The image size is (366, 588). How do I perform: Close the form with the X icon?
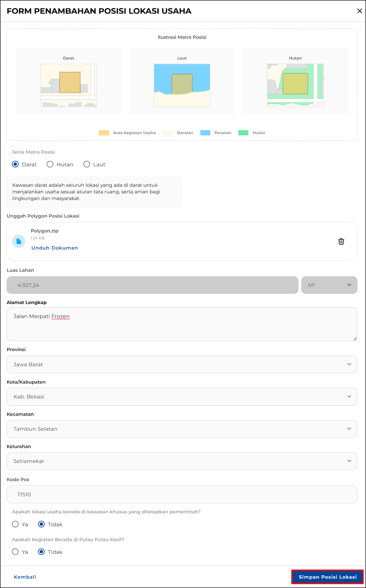tap(359, 11)
